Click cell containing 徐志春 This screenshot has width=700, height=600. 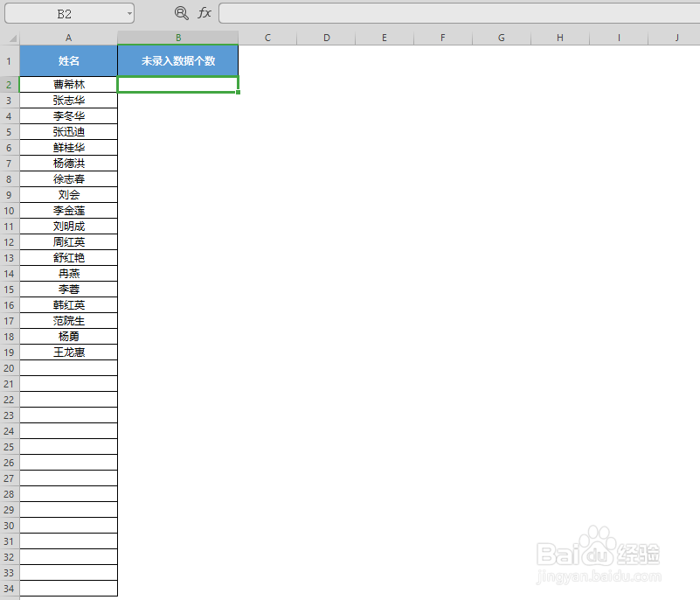click(68, 179)
